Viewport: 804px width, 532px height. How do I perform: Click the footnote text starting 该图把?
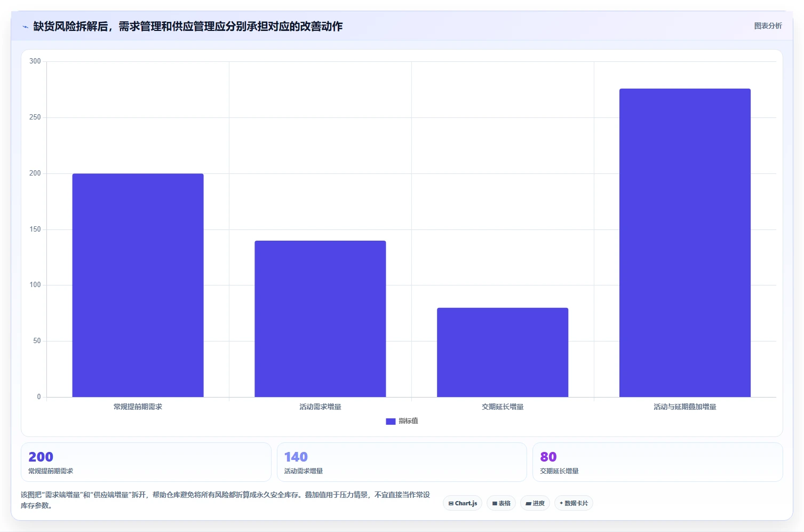(x=225, y=500)
